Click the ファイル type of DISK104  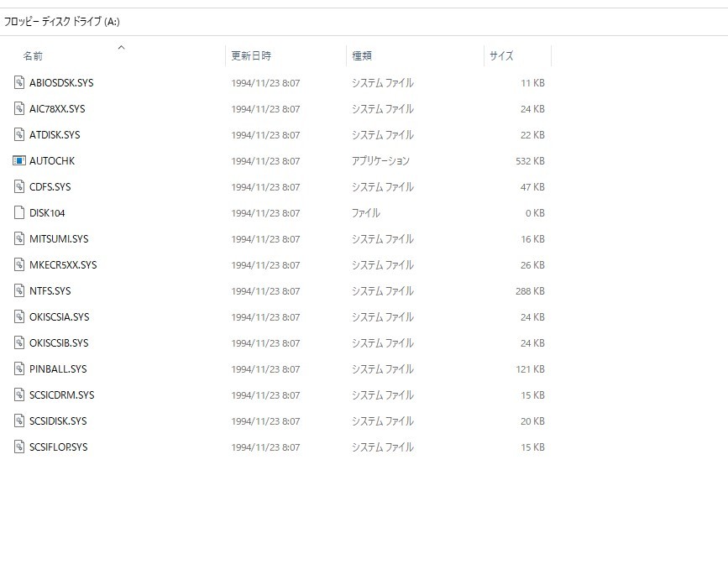tap(366, 212)
